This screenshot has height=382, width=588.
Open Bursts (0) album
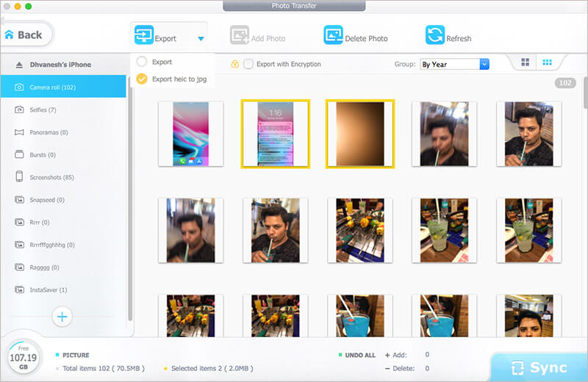point(63,155)
